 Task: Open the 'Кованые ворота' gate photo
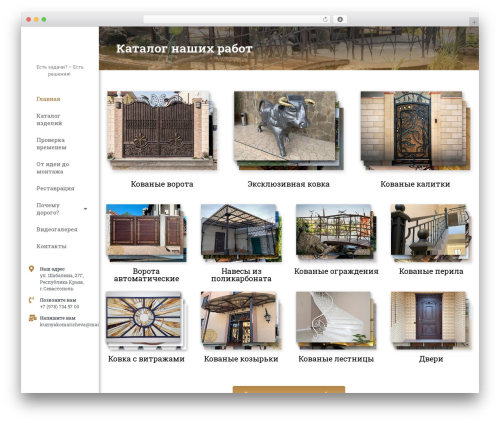162,130
